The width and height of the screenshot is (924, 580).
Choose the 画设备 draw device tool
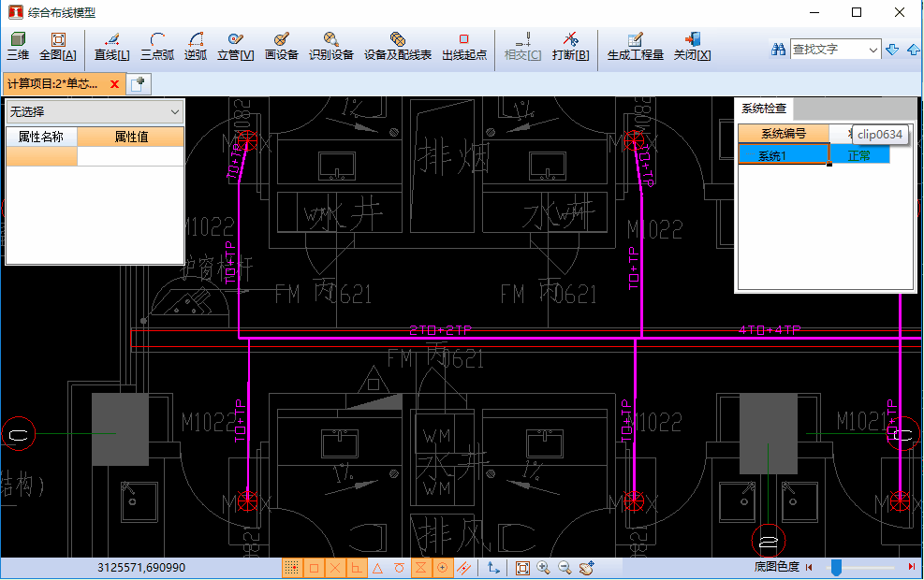pyautogui.click(x=281, y=47)
